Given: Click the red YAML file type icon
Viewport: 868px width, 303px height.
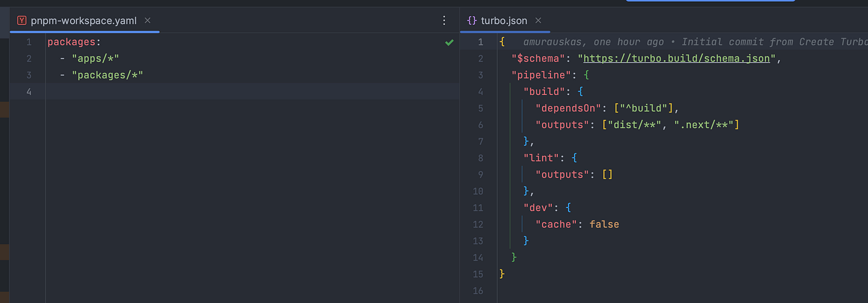Looking at the screenshot, I should 22,20.
